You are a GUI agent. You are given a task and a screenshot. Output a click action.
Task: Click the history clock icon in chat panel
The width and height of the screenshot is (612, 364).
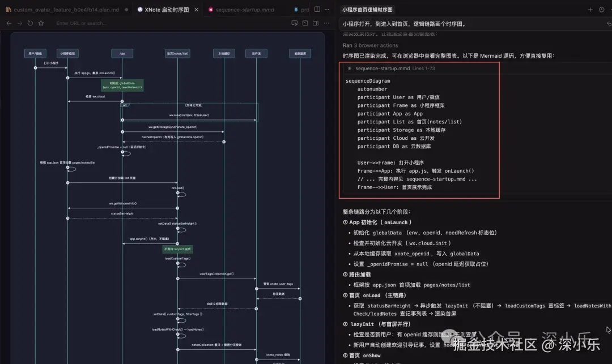point(601,10)
